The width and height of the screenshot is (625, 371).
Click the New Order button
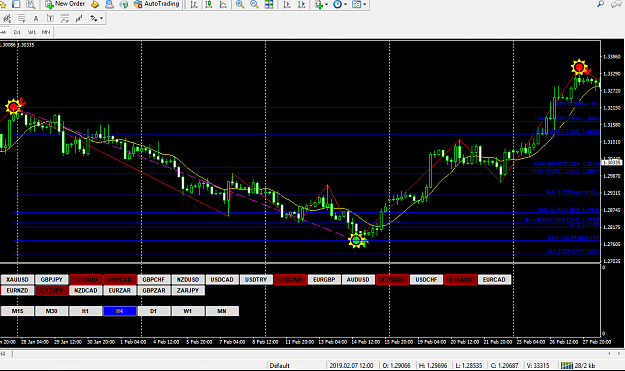(x=65, y=4)
